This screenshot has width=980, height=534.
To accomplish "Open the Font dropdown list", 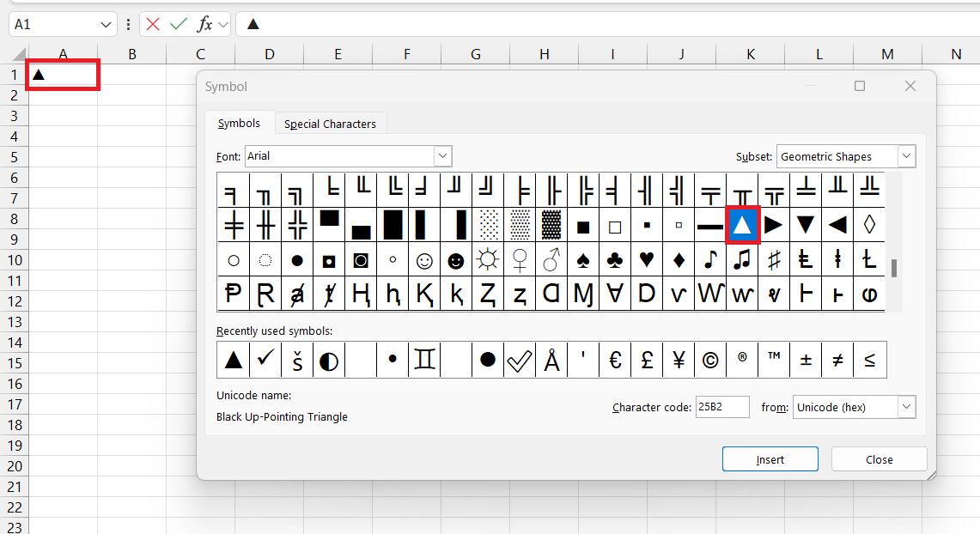I will 442,156.
